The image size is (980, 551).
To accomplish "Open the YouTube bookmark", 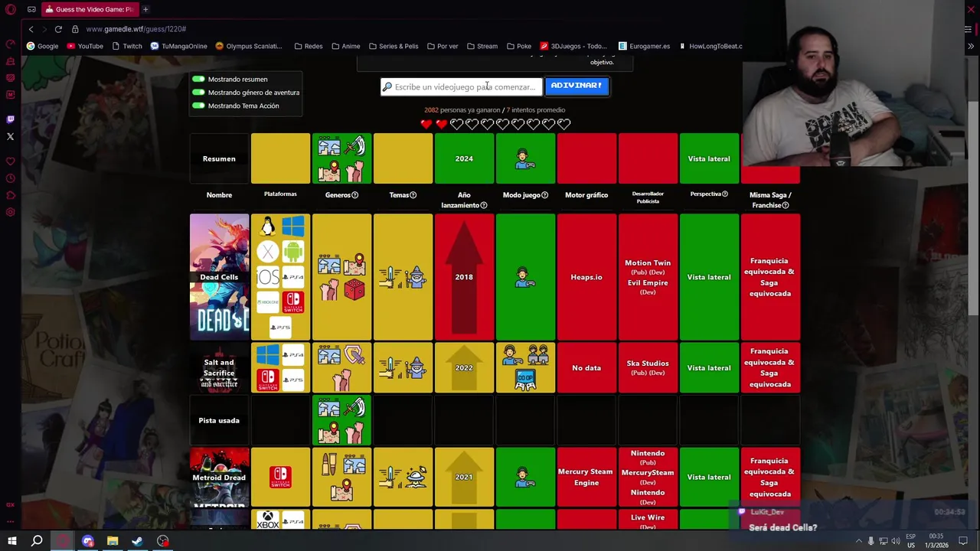I will pos(85,46).
